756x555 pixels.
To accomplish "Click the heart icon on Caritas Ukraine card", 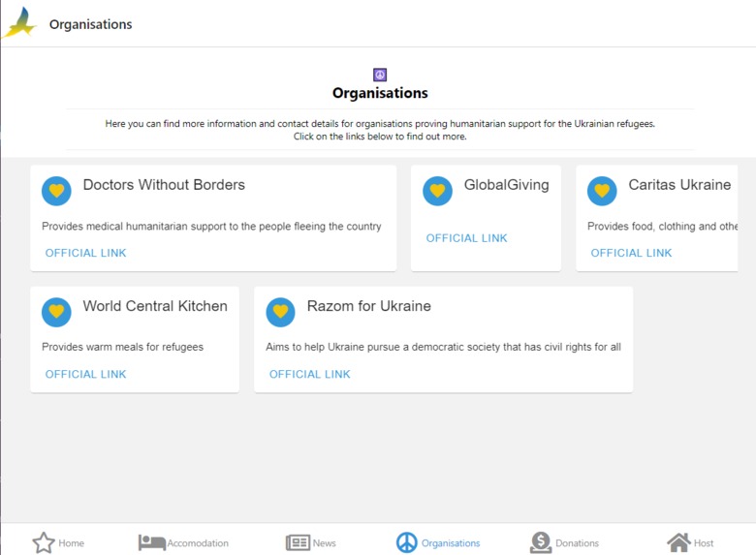I will 602,191.
